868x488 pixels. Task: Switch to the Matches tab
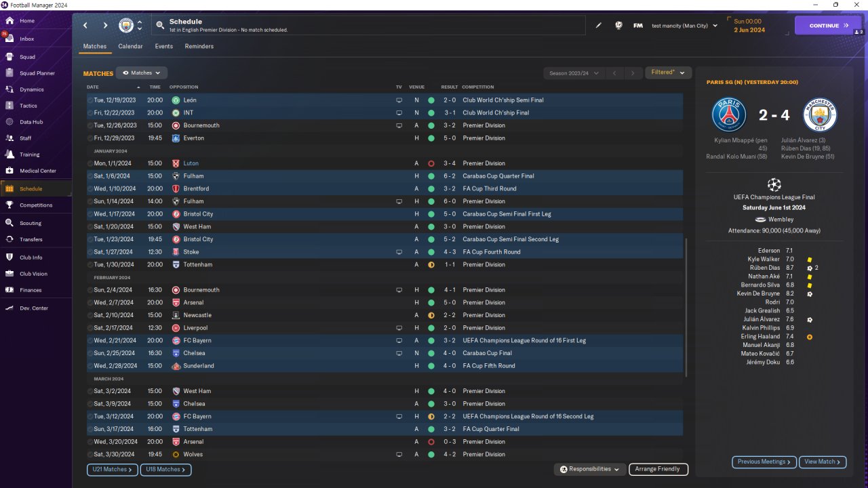coord(95,47)
